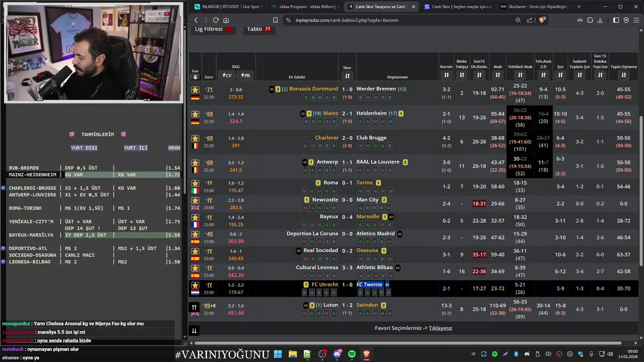Sort by the Teh.Atak 2.D column arrows
644x362 pixels.
tap(543, 75)
